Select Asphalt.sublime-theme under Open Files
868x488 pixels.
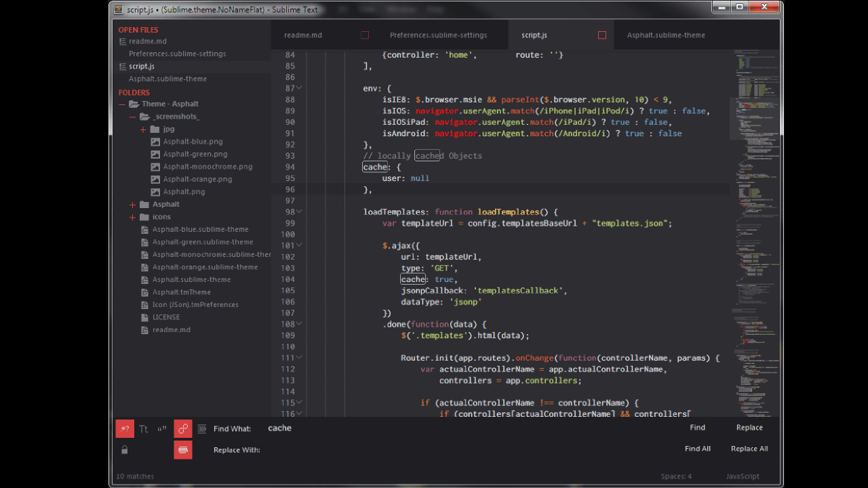point(168,79)
